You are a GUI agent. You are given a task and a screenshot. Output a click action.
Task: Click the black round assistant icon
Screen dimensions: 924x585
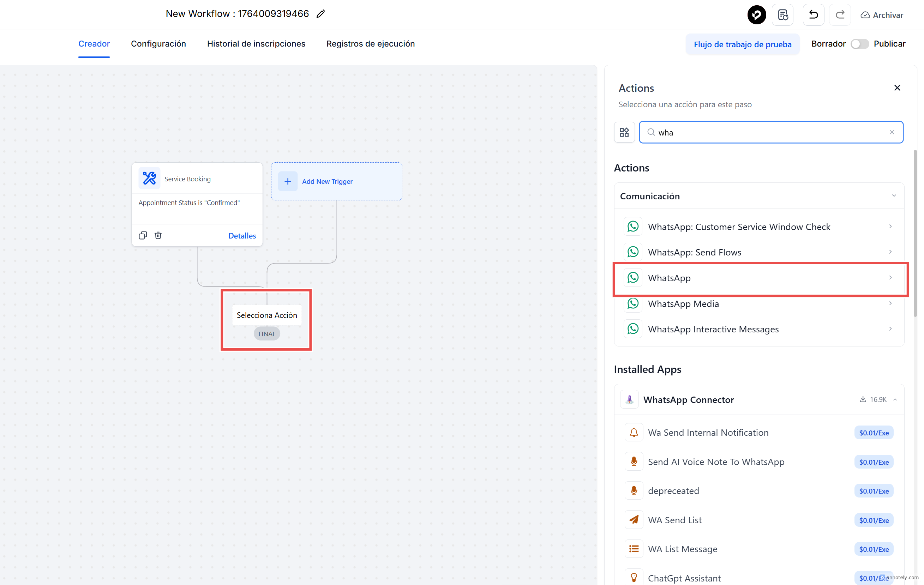[x=756, y=15]
